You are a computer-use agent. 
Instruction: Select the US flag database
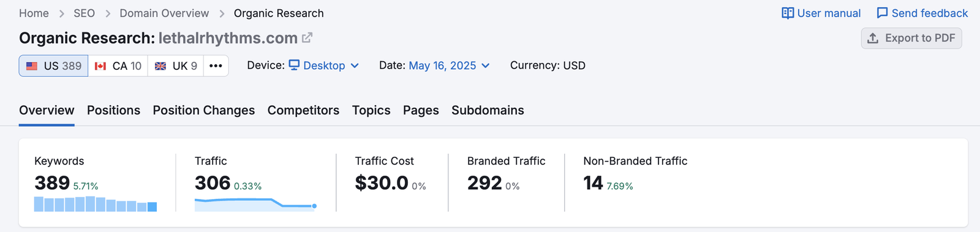54,65
